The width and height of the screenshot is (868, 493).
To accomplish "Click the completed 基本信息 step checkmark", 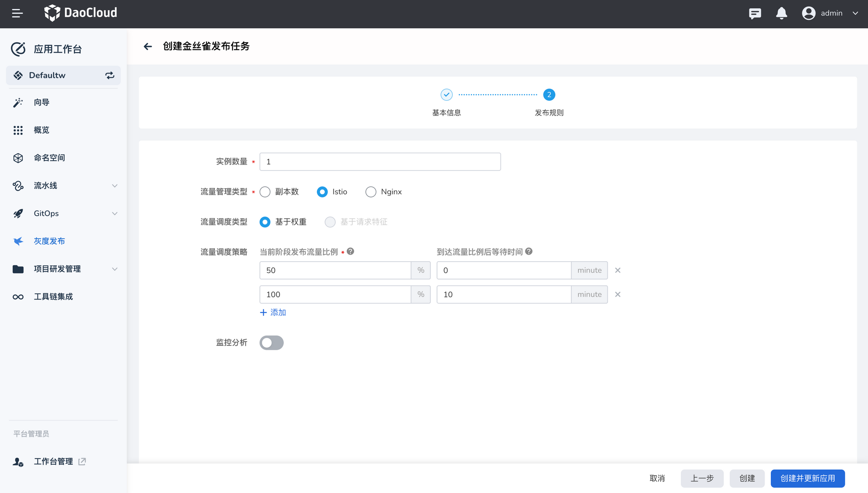I will 447,95.
